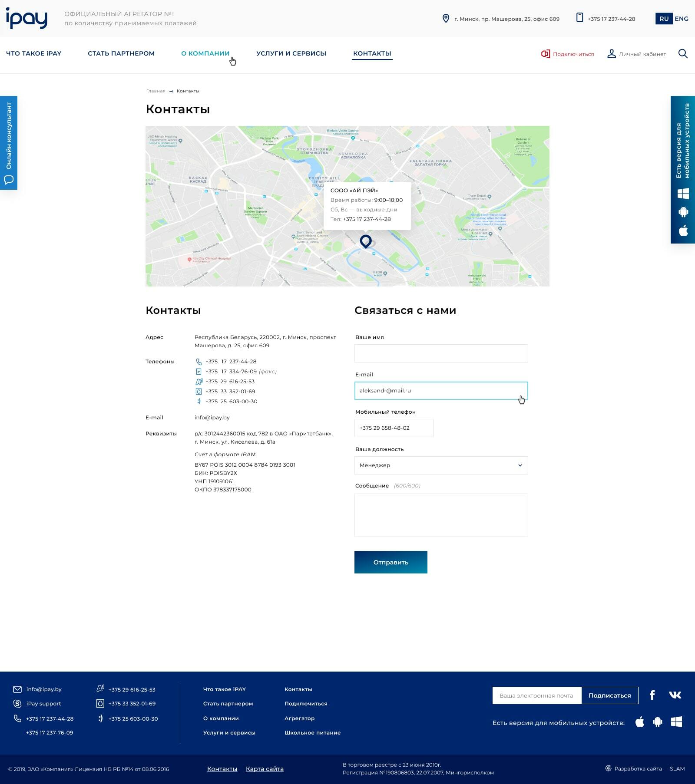Open the О компании menu item
This screenshot has height=784, width=695.
205,53
